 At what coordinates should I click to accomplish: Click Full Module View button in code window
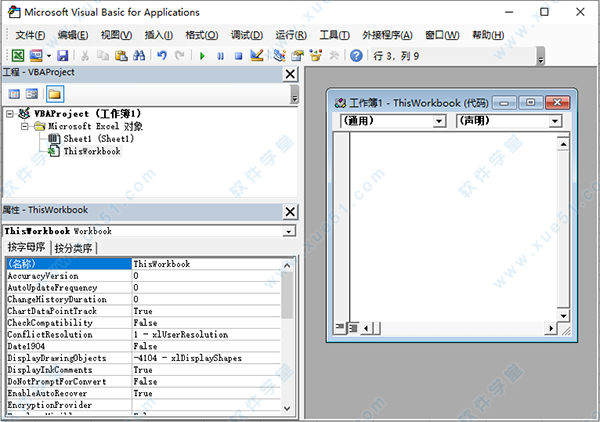pyautogui.click(x=353, y=328)
